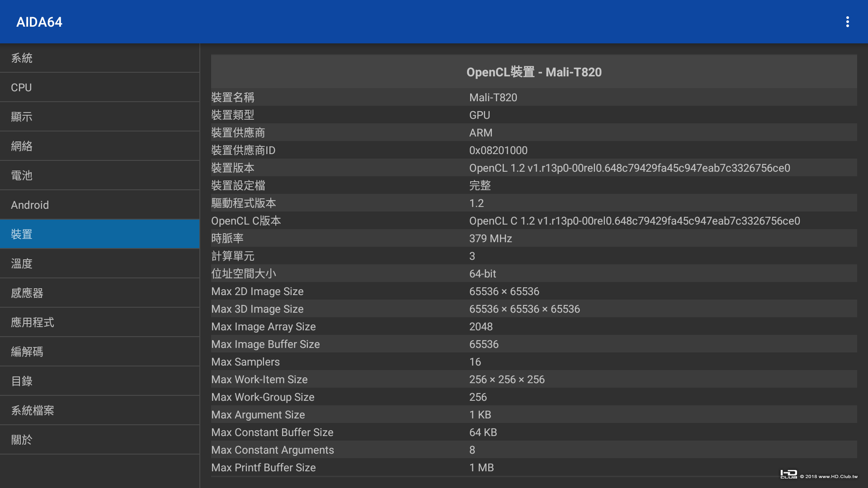The width and height of the screenshot is (868, 488).
Task: Open the CPU section
Action: point(99,87)
